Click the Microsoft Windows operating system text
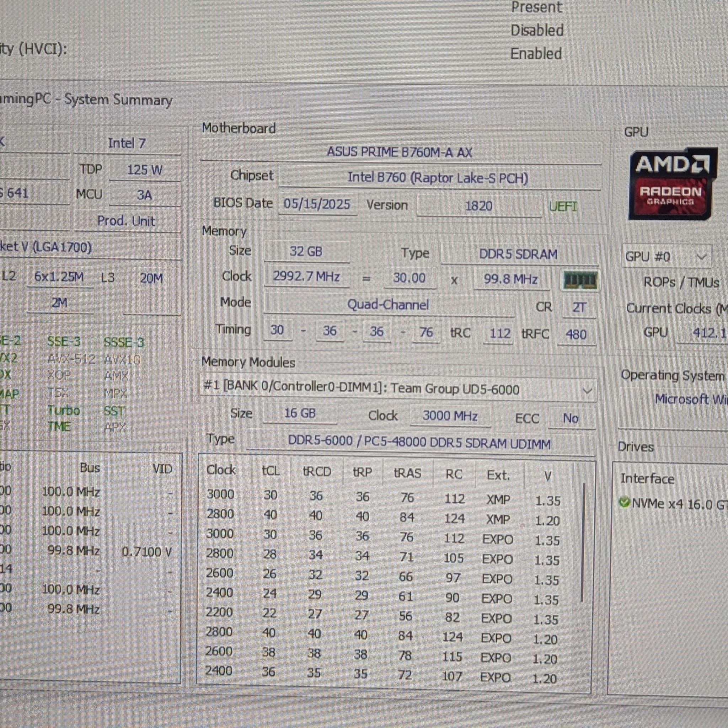 [x=691, y=399]
